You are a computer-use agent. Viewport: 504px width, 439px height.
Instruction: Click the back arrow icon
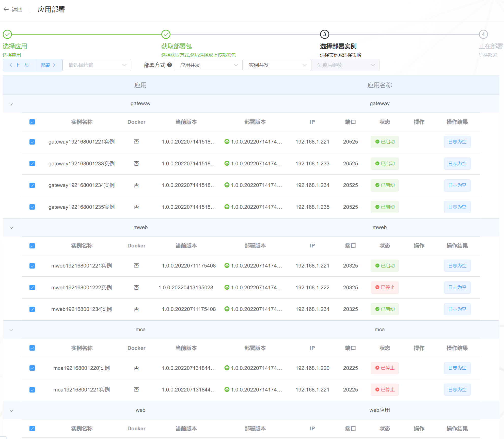[x=6, y=9]
